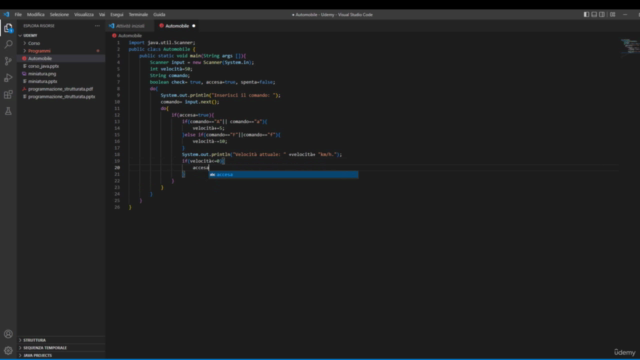Click the Velocità attuale println line
The width and height of the screenshot is (640, 360).
click(x=262, y=154)
